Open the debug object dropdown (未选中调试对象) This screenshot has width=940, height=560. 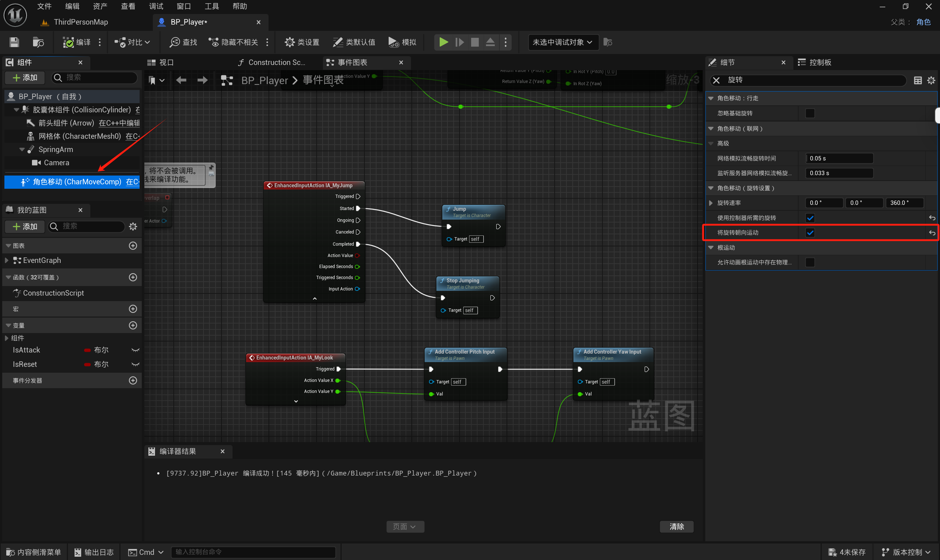pos(562,42)
